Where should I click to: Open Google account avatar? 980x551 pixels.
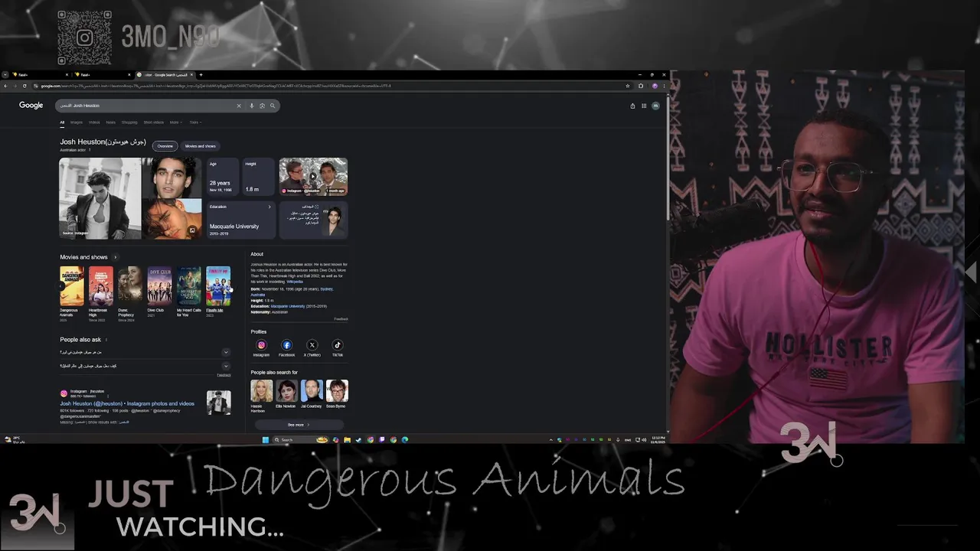click(655, 106)
